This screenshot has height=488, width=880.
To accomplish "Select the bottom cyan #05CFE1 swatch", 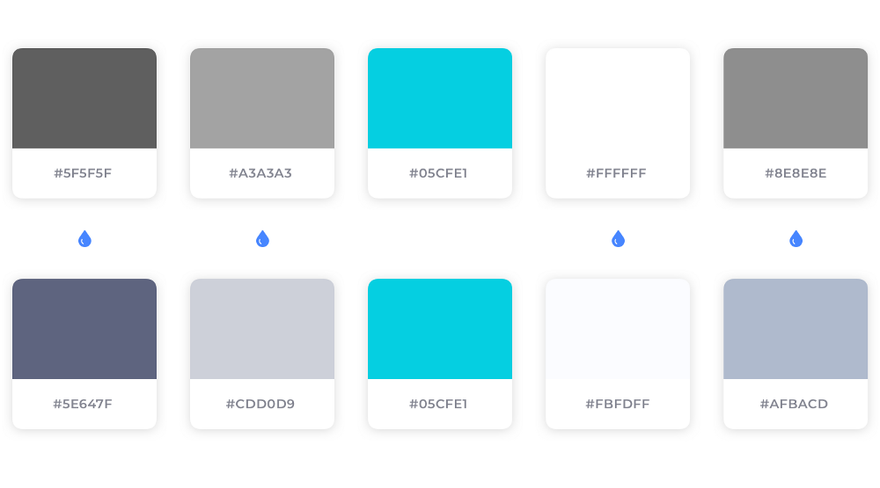I will point(440,329).
